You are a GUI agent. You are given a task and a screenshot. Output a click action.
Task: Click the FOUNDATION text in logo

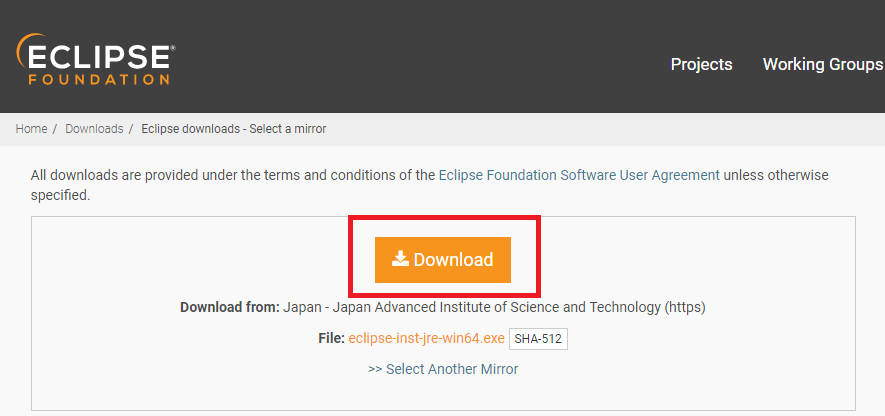[99, 78]
